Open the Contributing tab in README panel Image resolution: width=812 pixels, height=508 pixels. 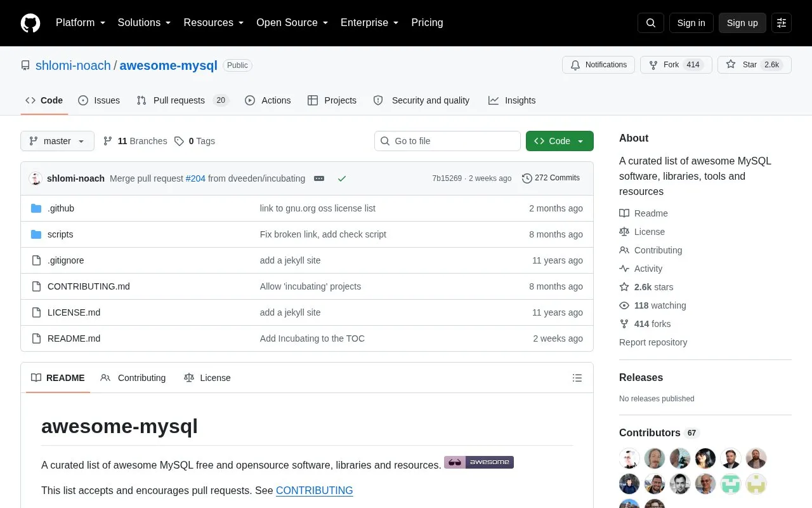tap(133, 378)
